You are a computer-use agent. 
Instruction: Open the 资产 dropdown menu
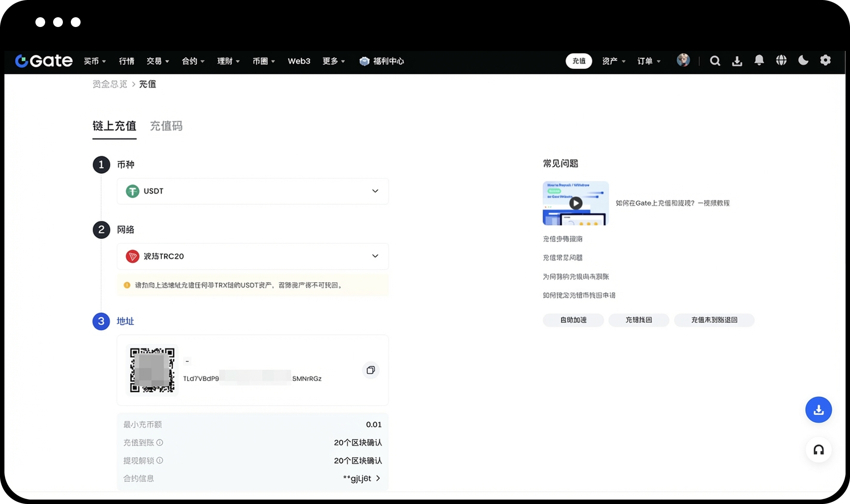613,61
